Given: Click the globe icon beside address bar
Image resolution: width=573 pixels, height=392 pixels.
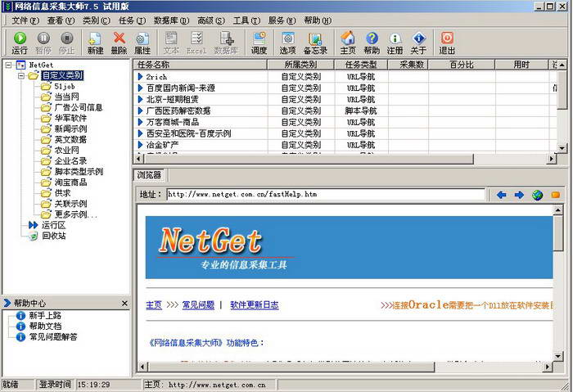Looking at the screenshot, I should point(537,195).
